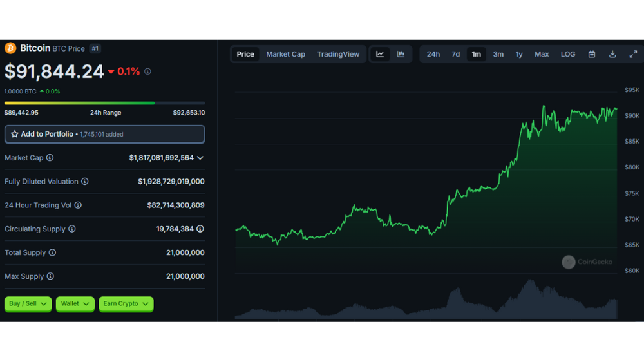Switch to the TradingView tab
Image resolution: width=644 pixels, height=362 pixels.
[x=338, y=54]
